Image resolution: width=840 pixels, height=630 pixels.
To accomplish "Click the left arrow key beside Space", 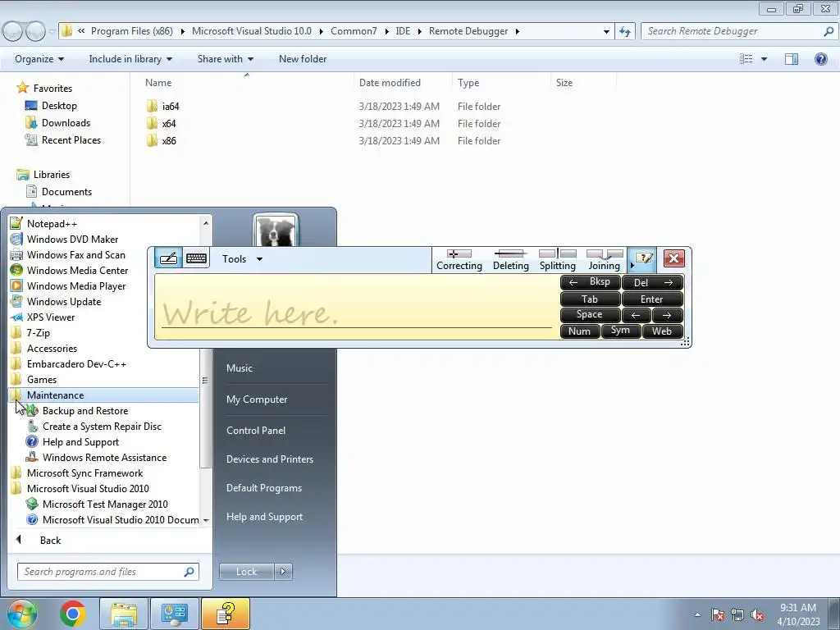I will 637,315.
